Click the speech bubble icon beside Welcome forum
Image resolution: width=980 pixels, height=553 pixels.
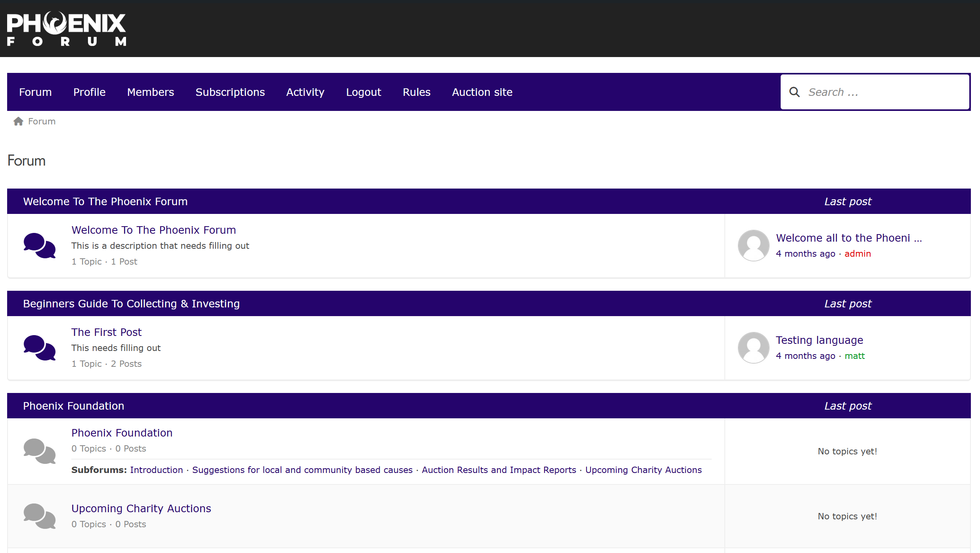39,246
